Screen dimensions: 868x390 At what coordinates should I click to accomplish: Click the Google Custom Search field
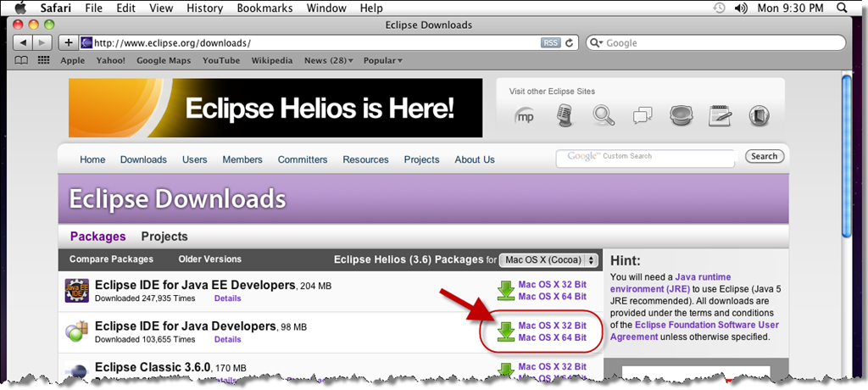[x=645, y=158]
